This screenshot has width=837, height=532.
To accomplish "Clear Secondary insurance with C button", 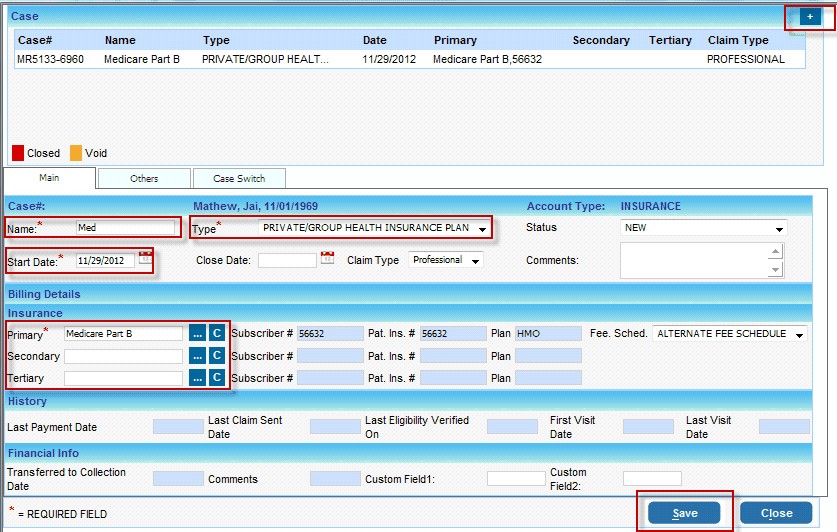I will (x=216, y=356).
